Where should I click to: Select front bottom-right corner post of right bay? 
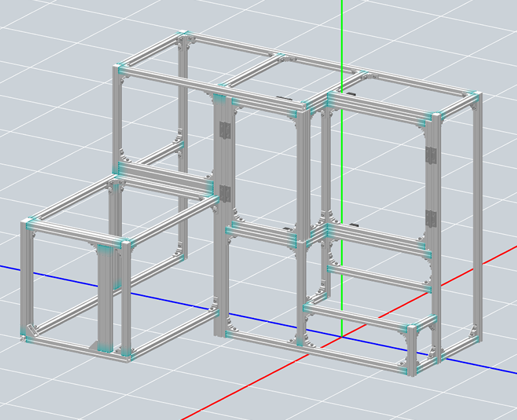click(x=411, y=349)
